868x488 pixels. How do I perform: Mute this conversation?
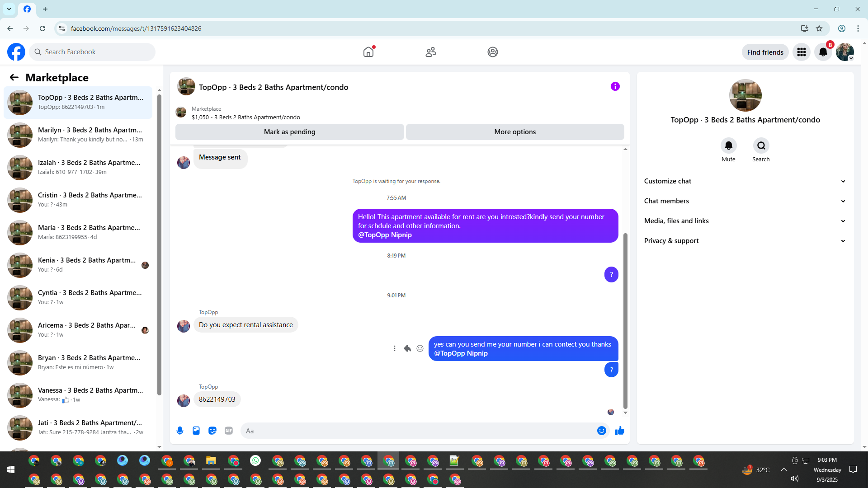pos(728,145)
